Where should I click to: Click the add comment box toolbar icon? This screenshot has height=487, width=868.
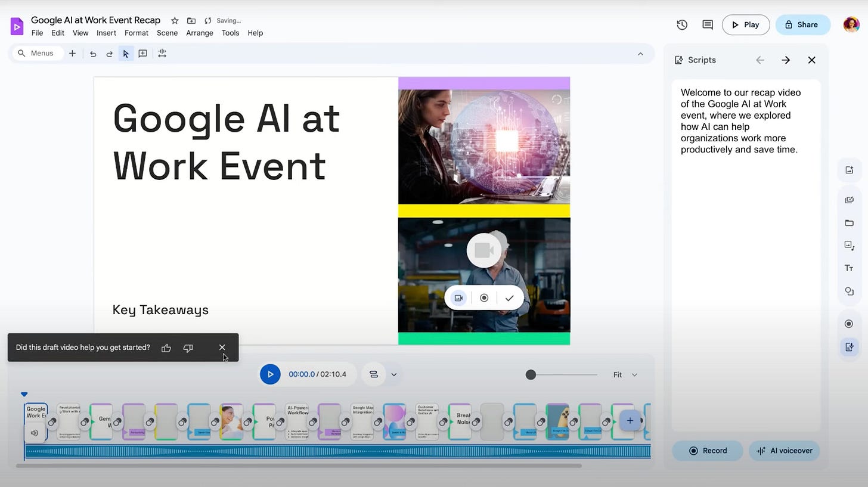coord(142,54)
